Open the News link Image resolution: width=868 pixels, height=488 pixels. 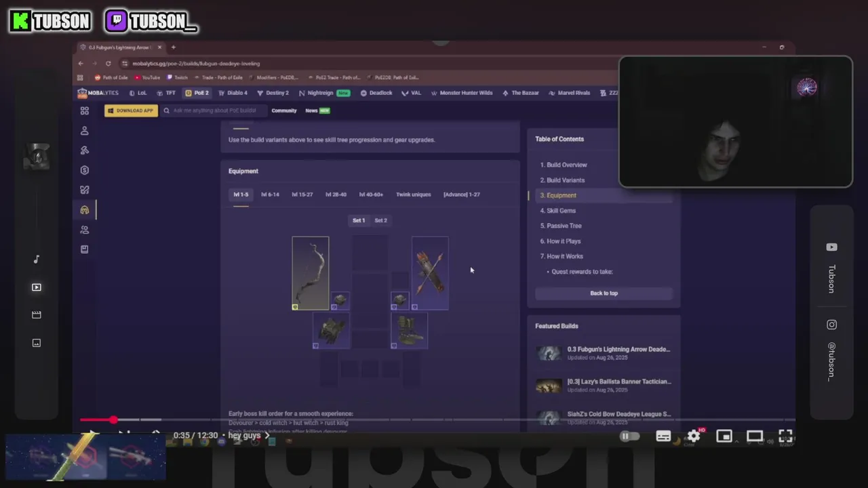click(x=317, y=110)
